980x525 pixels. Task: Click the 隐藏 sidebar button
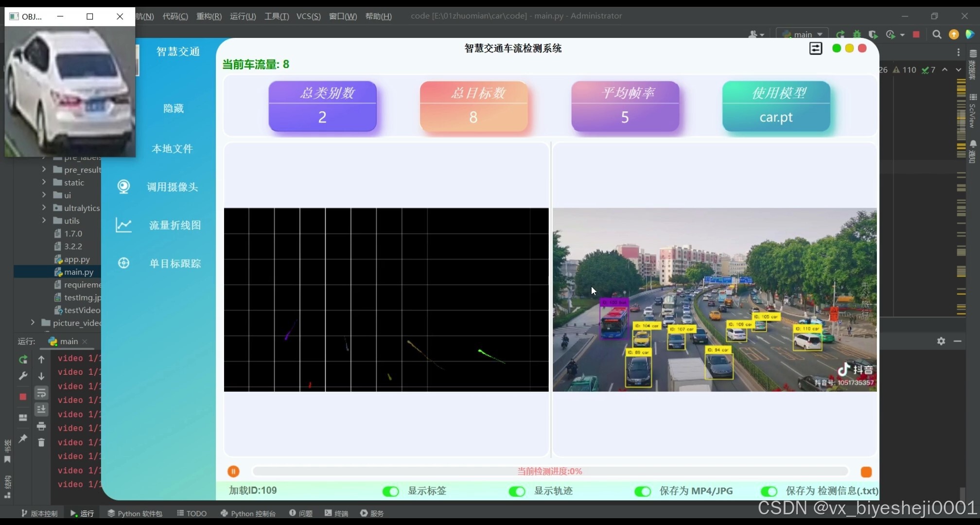click(174, 108)
